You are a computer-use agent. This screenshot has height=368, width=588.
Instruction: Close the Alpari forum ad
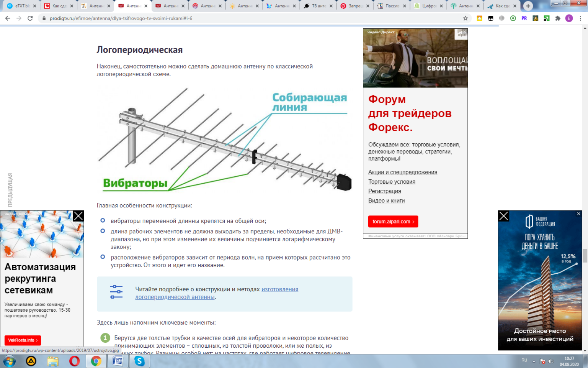click(x=464, y=31)
